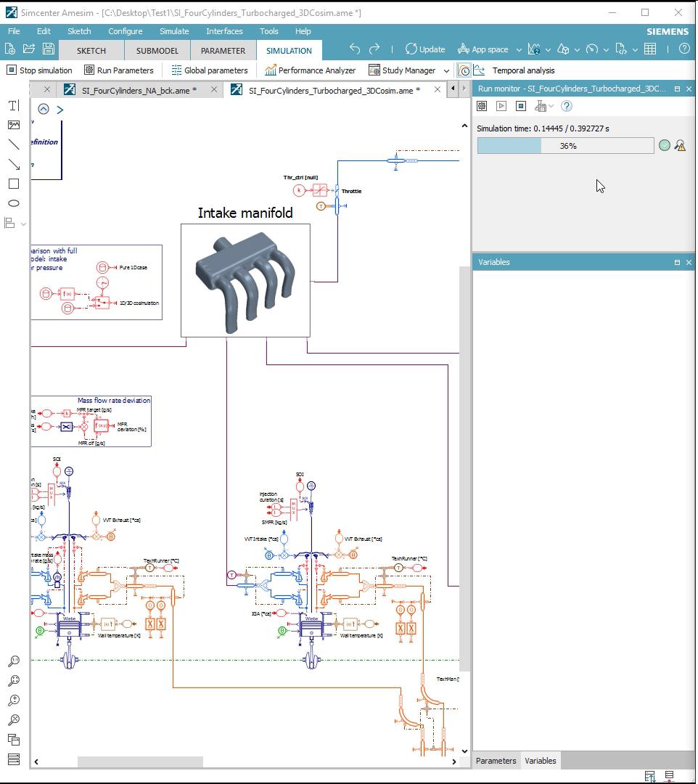Screen dimensions: 698x784
Task: Switch to the SUBMODEL mode tab
Action: [x=157, y=51]
